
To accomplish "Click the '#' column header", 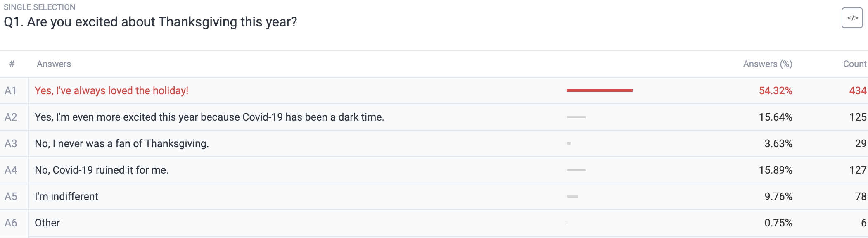I will click(12, 64).
